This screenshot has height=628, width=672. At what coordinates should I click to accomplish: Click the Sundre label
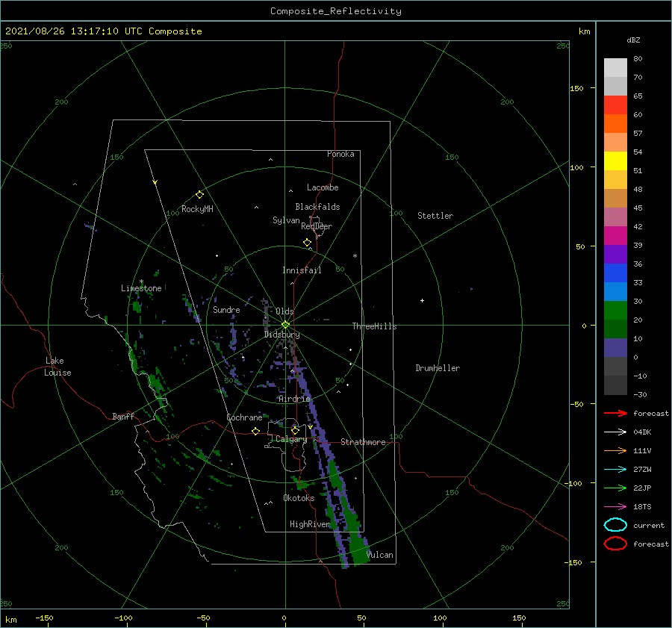(x=226, y=309)
